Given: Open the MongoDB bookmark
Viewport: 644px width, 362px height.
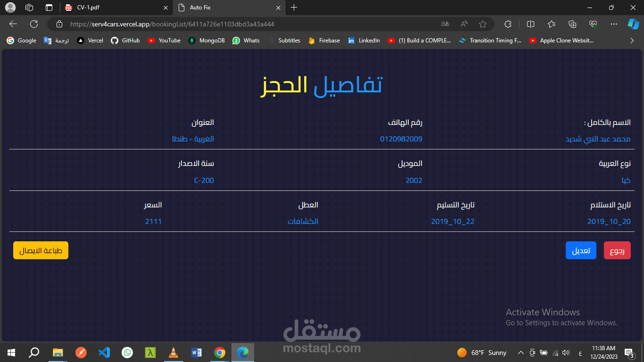Looking at the screenshot, I should tap(206, 41).
